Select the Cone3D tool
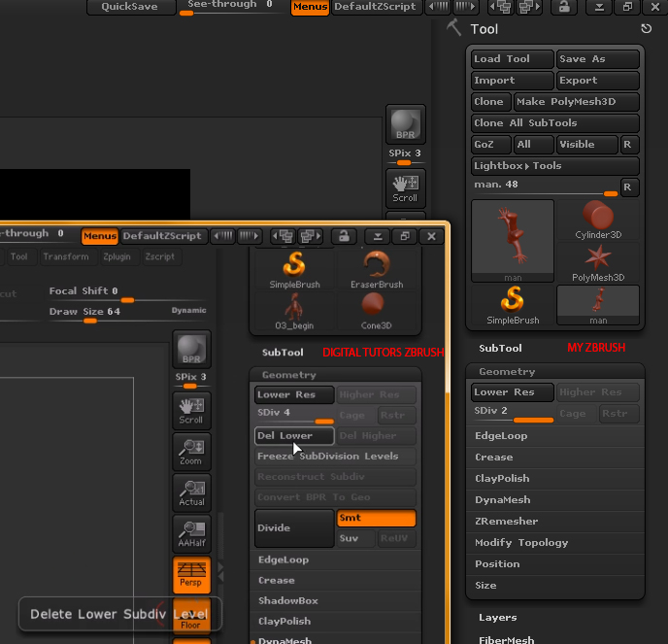The height and width of the screenshot is (644, 668). coord(377,311)
